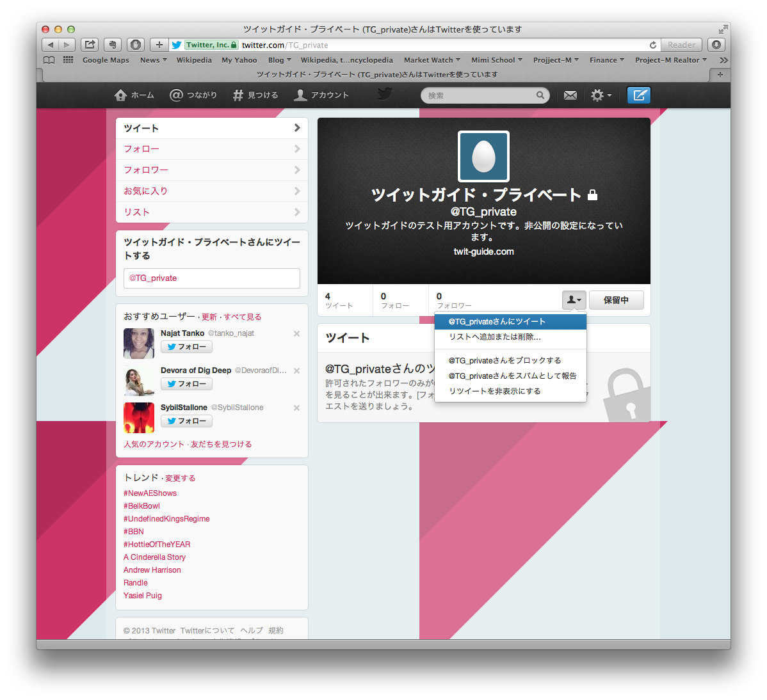Open the #NewAEShows trend
The height and width of the screenshot is (700, 767).
click(150, 493)
